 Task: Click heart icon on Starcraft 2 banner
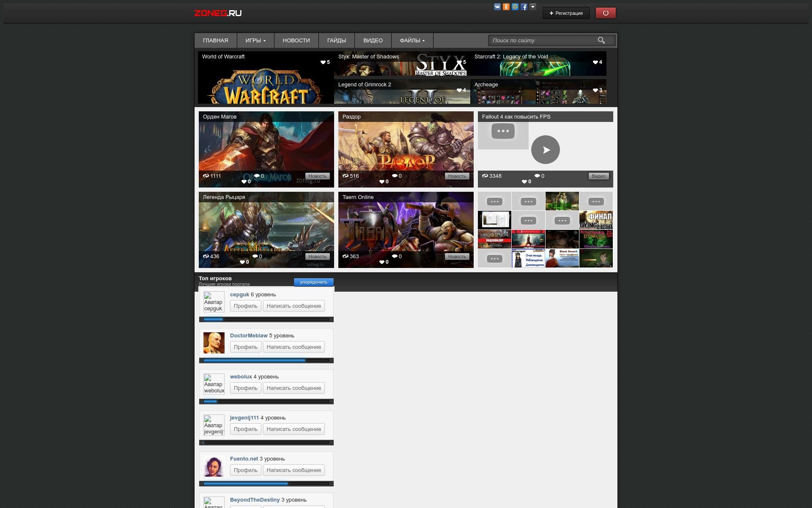click(x=595, y=62)
